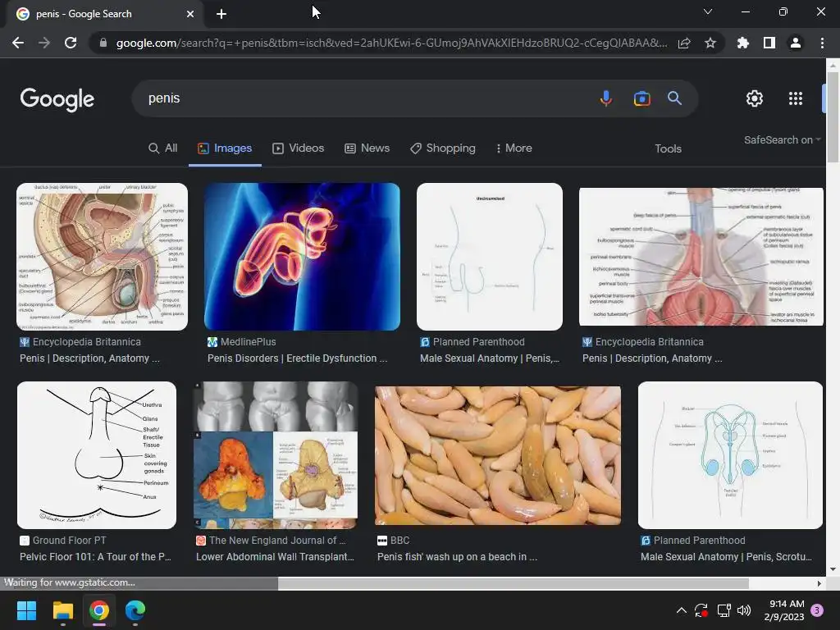Switch to the Shopping tab
Viewport: 840px width, 630px height.
[x=443, y=148]
